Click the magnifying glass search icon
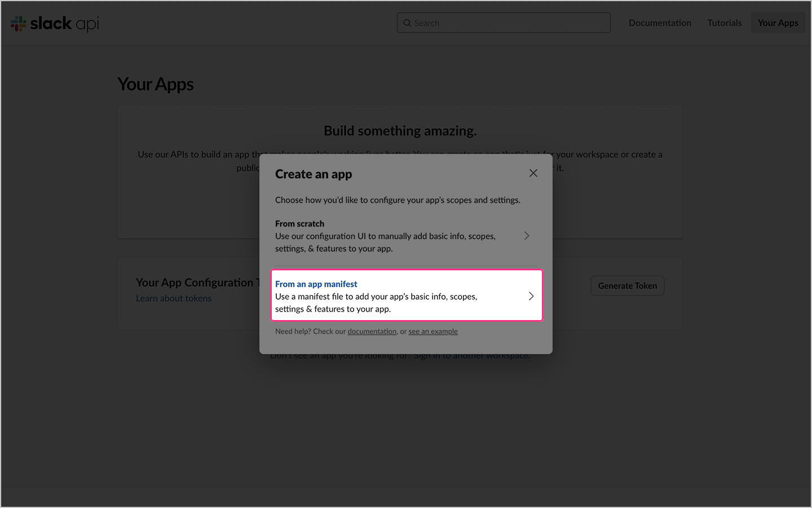Viewport: 812px width, 508px height. 407,23
